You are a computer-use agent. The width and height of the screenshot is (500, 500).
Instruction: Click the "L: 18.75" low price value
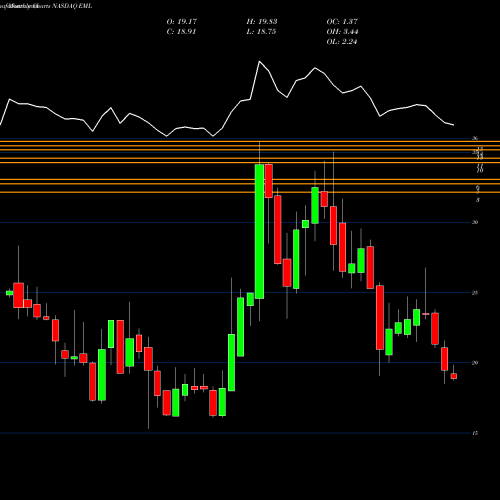pyautogui.click(x=261, y=32)
